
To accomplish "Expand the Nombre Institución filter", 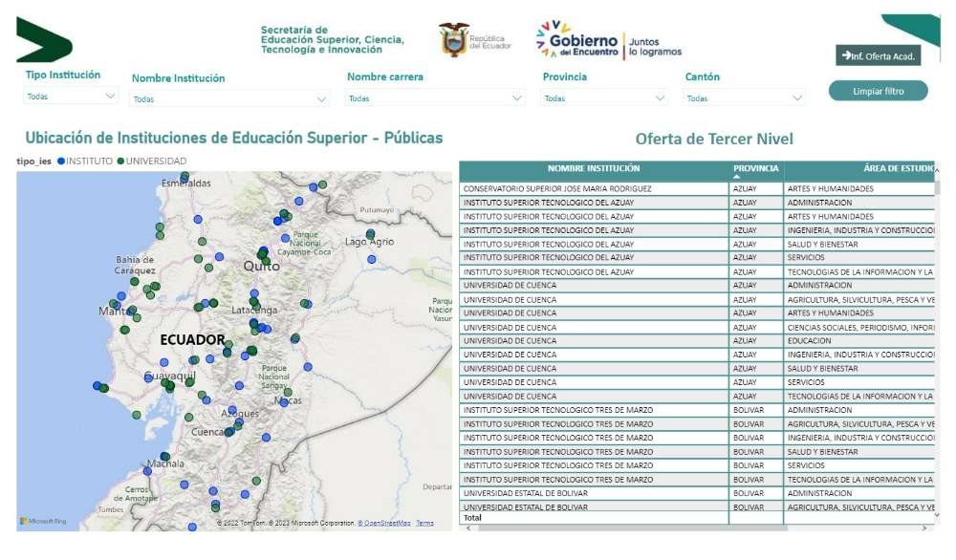I will point(229,98).
